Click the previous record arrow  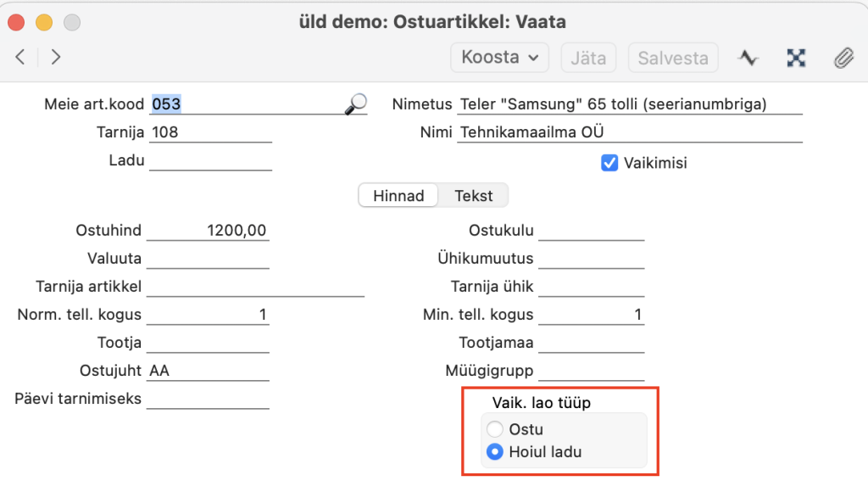point(20,58)
